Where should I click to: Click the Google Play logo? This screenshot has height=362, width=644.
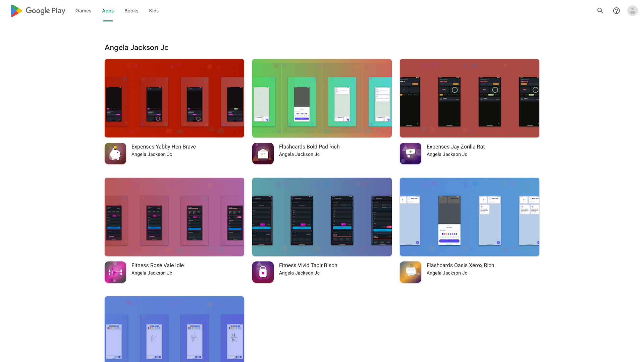38,11
